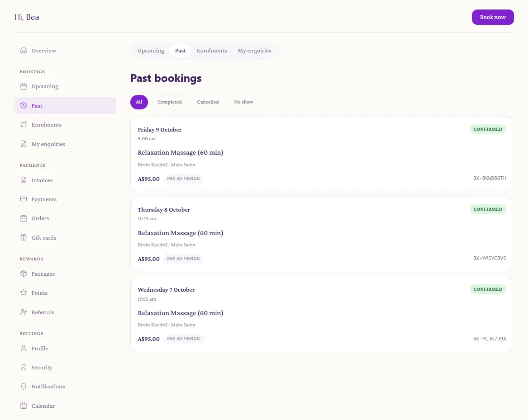Click the Security shield icon
The width and height of the screenshot is (529, 420).
[23, 367]
